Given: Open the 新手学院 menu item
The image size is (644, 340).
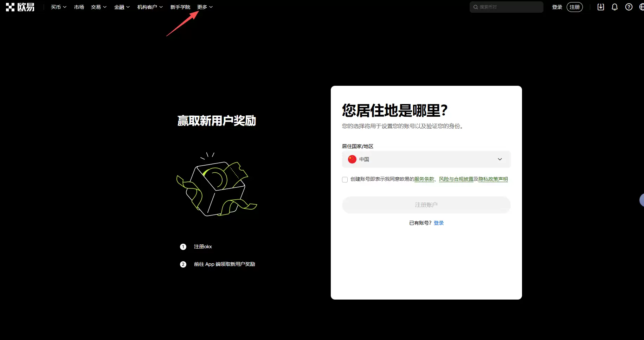Looking at the screenshot, I should coord(180,7).
